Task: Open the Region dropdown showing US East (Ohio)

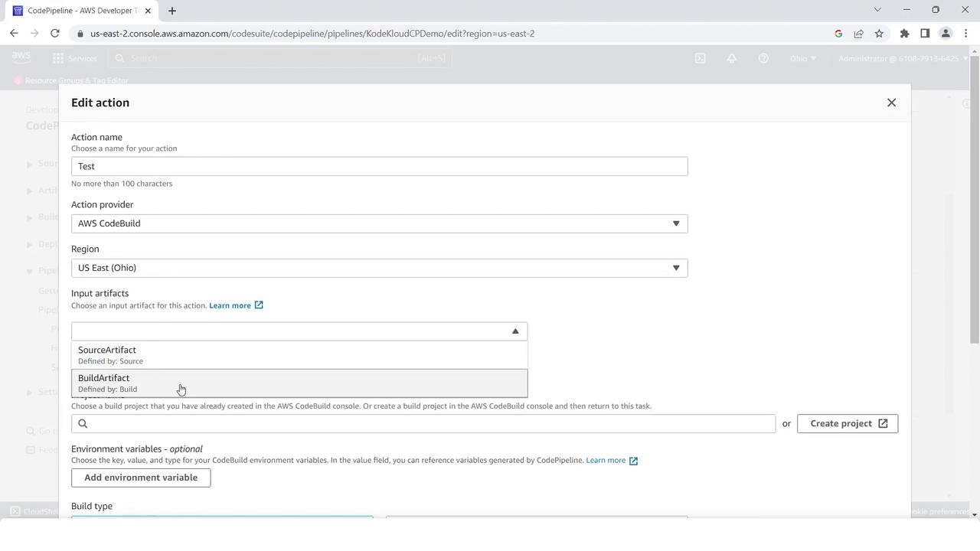Action: pos(379,268)
